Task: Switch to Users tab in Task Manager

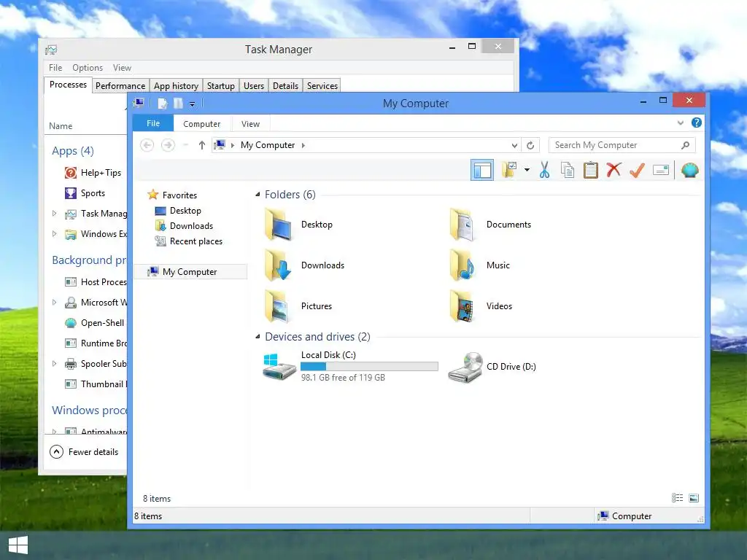Action: coord(253,86)
